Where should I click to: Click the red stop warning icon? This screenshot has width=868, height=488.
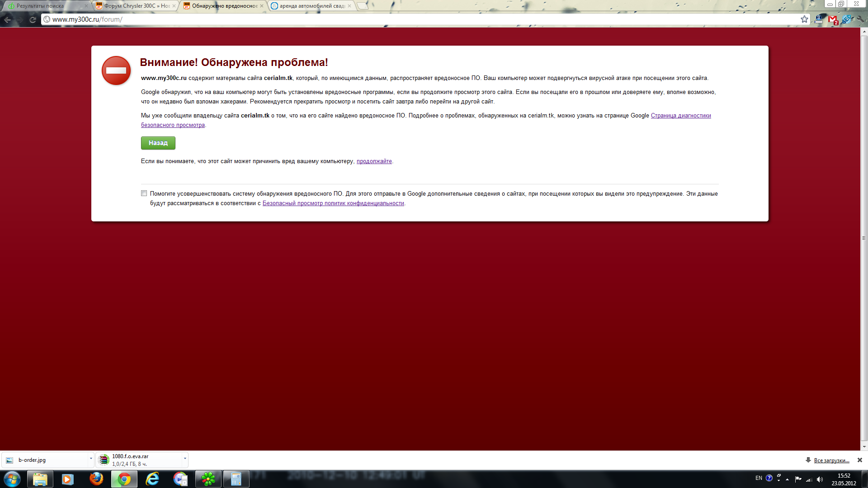pyautogui.click(x=116, y=70)
